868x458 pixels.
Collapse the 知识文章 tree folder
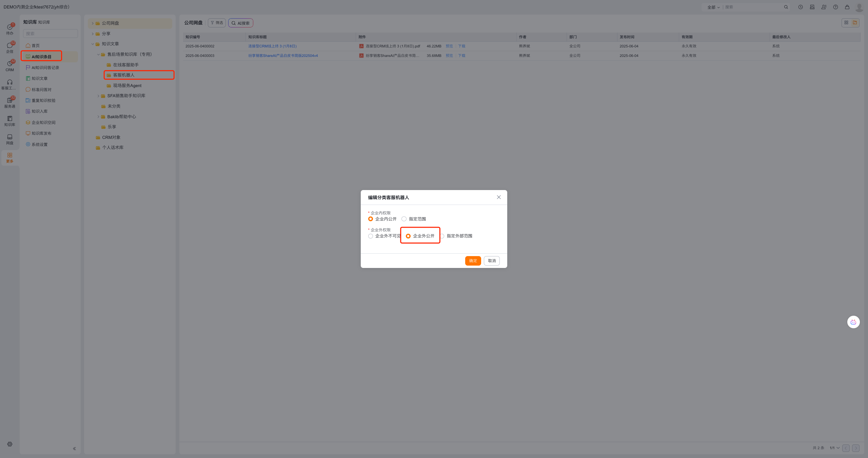click(93, 44)
